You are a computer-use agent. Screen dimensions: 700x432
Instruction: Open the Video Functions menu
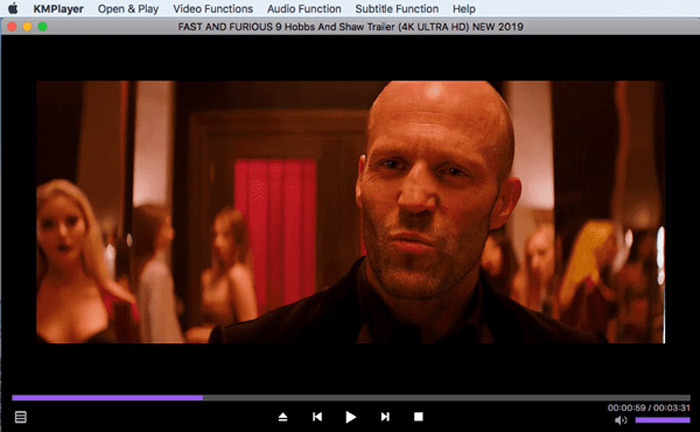213,9
